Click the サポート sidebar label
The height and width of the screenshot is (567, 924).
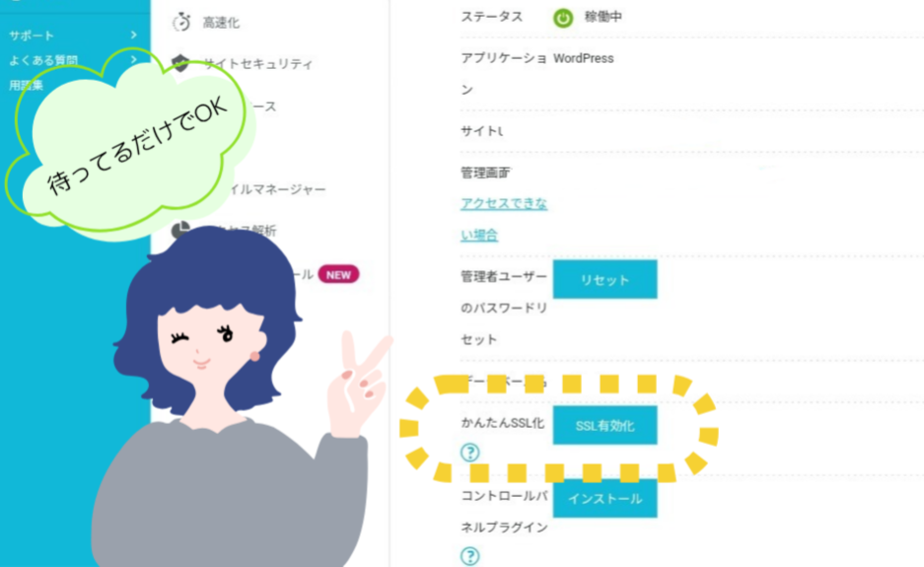pyautogui.click(x=32, y=35)
